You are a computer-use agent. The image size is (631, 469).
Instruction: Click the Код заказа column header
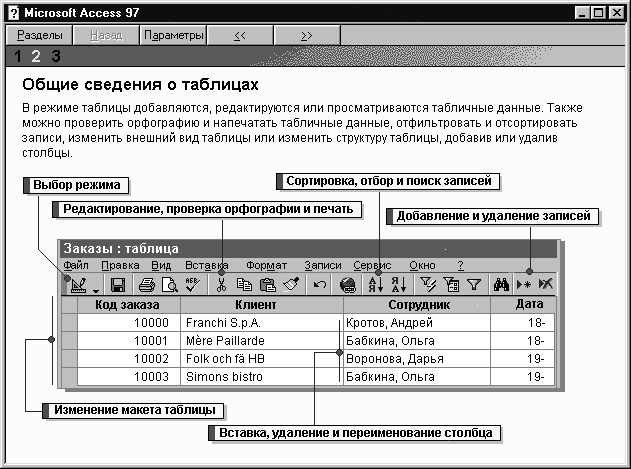click(128, 305)
